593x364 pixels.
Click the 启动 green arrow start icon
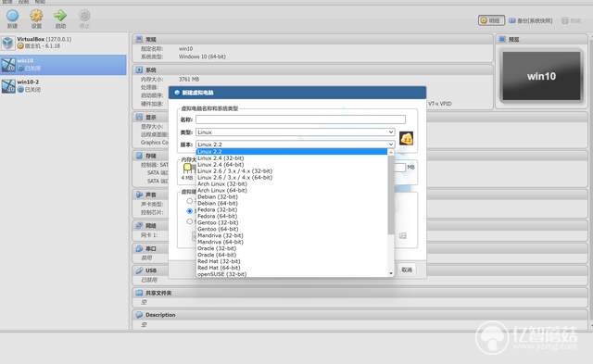(60, 16)
